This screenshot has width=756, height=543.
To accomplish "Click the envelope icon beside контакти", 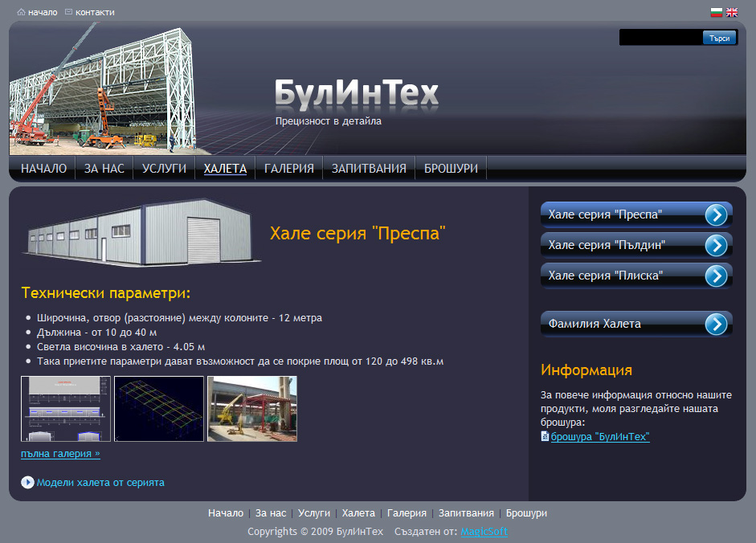I will [x=68, y=11].
